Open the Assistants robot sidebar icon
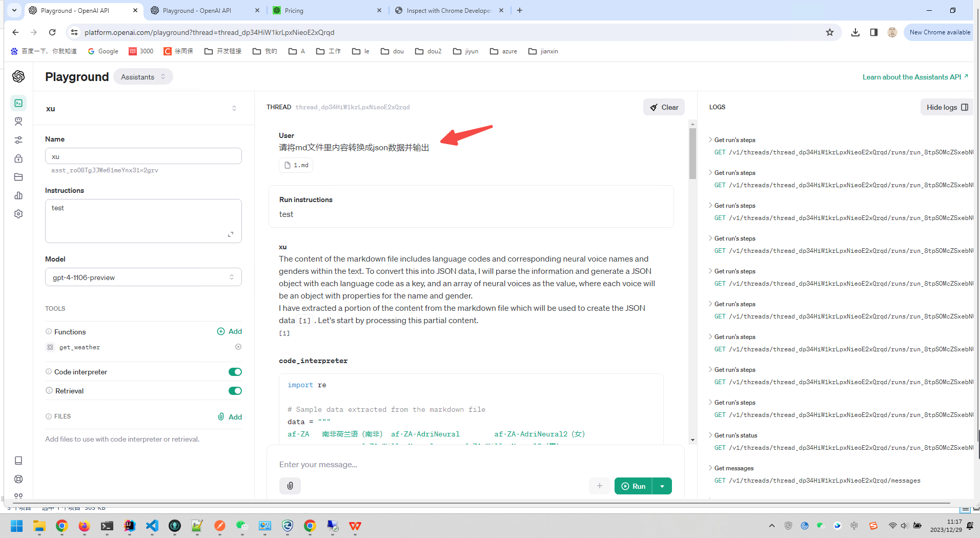 pos(18,122)
